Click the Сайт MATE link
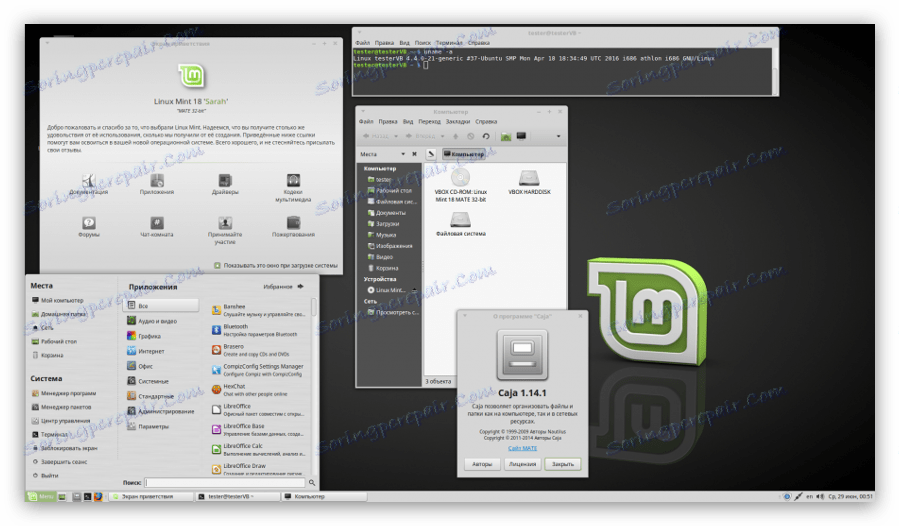Screen dimensions: 899x526 [x=522, y=448]
